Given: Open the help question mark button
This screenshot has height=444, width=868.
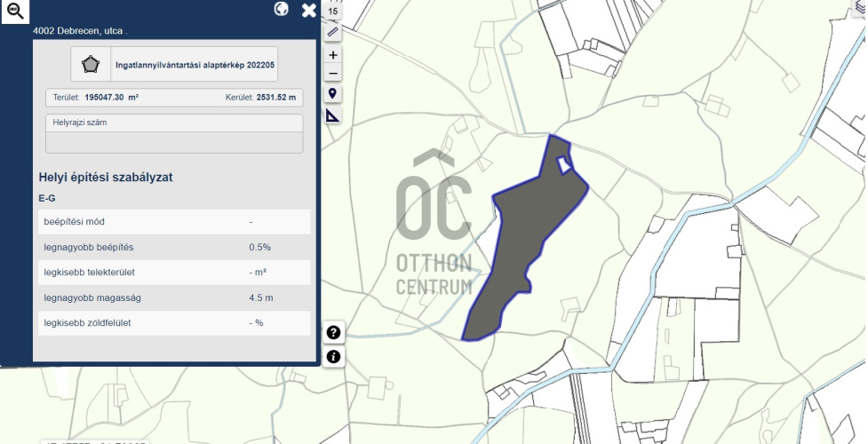Looking at the screenshot, I should pos(334,333).
